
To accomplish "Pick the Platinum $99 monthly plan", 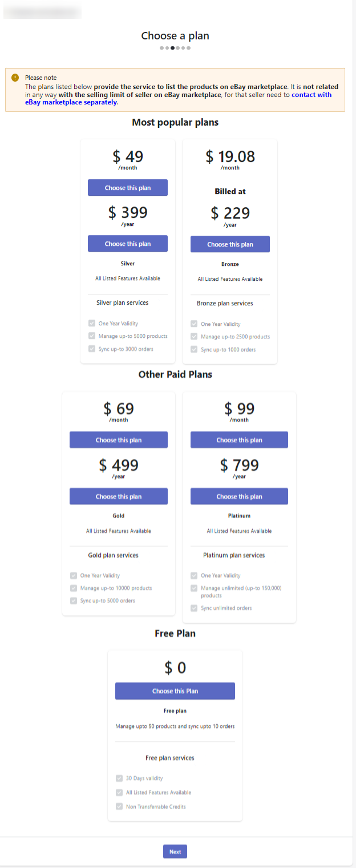I will [239, 440].
